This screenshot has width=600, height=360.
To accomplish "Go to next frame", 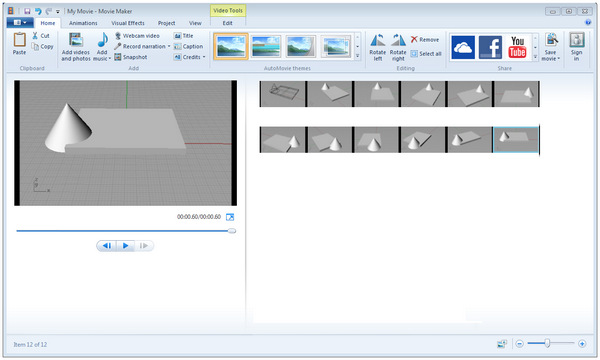I will (x=144, y=246).
